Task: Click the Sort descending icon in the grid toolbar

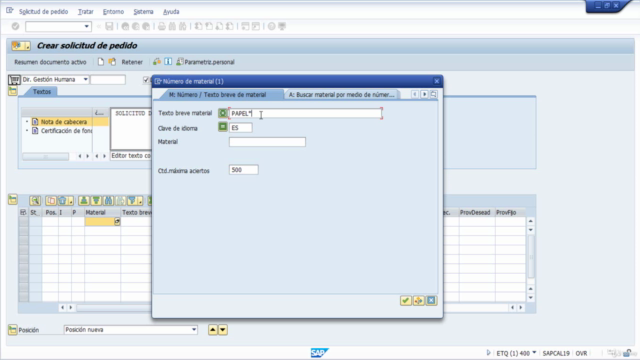Action: point(96,200)
